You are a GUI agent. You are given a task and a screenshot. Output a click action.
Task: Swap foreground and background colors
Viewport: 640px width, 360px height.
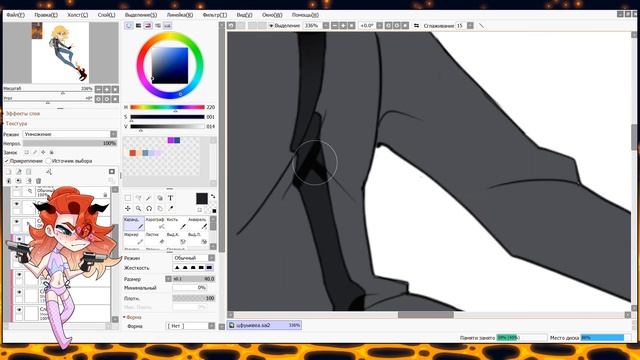[x=213, y=197]
